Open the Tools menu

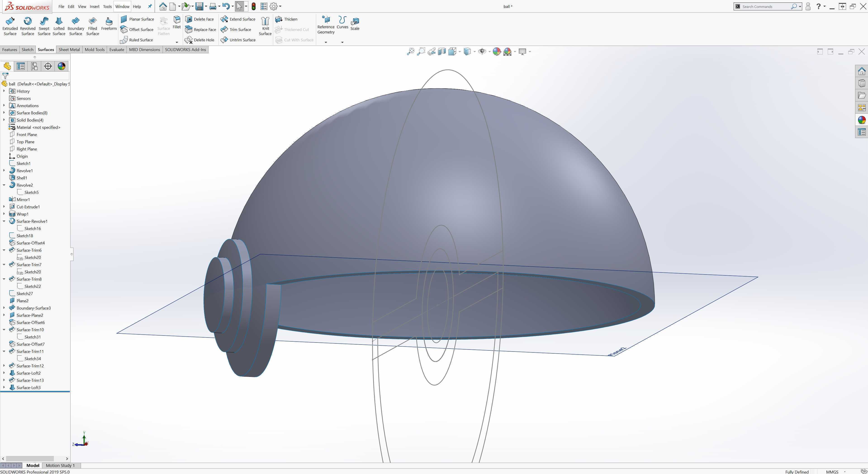(107, 6)
